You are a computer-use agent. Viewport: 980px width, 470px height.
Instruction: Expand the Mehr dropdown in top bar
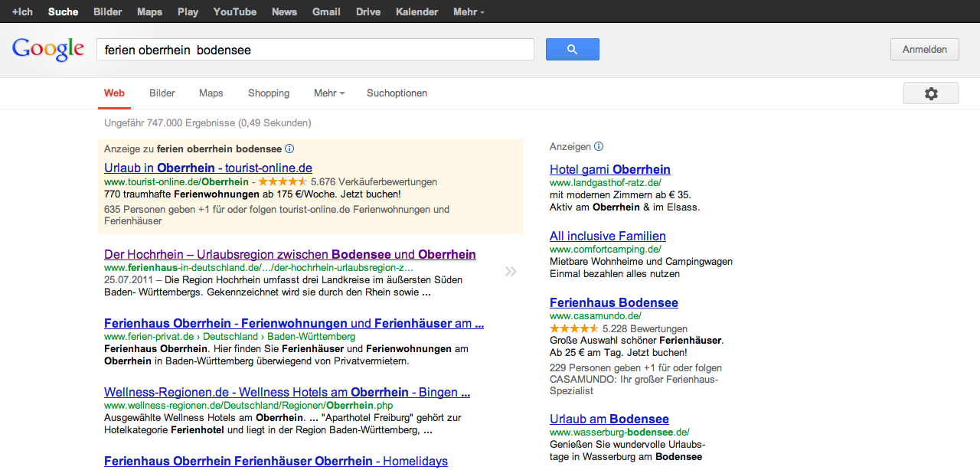click(x=469, y=12)
